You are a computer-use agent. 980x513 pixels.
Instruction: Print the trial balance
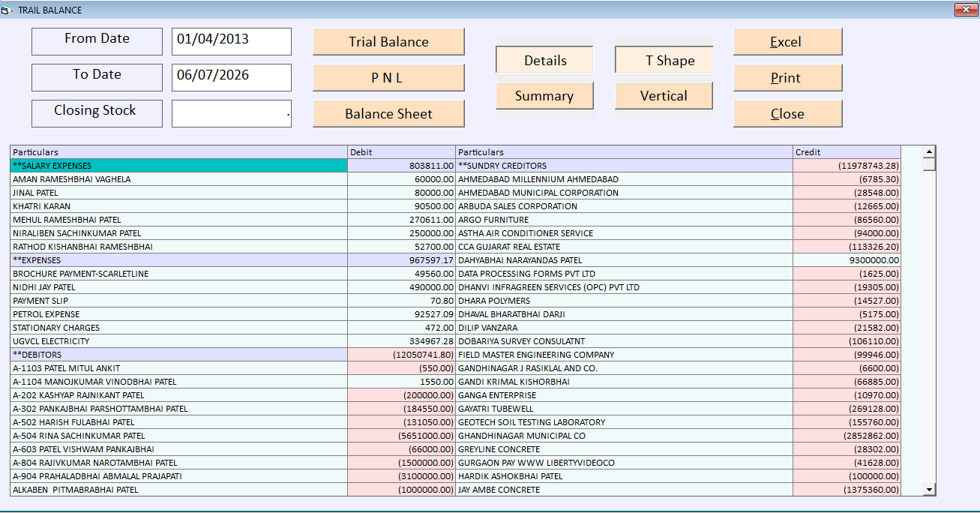tap(787, 78)
